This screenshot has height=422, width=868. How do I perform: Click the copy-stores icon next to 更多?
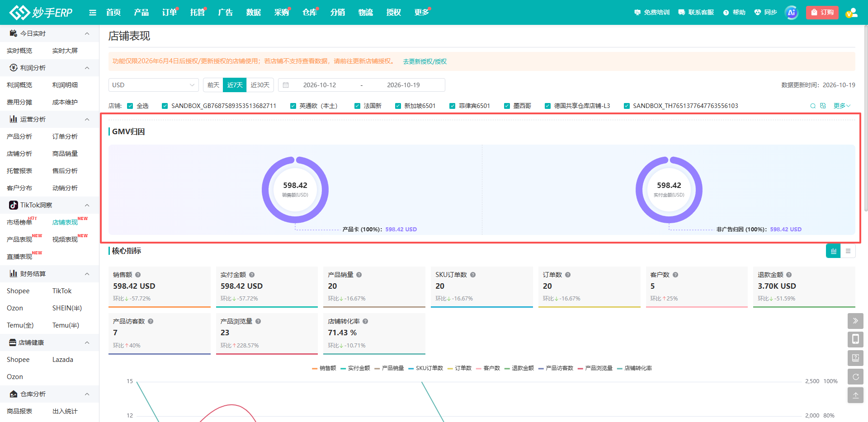point(823,106)
